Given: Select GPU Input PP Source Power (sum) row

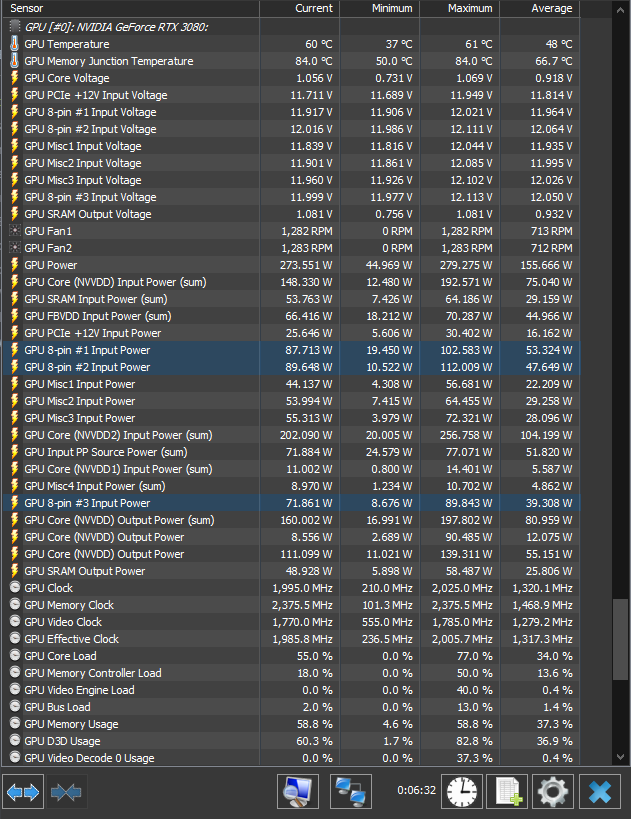Looking at the screenshot, I should point(291,452).
